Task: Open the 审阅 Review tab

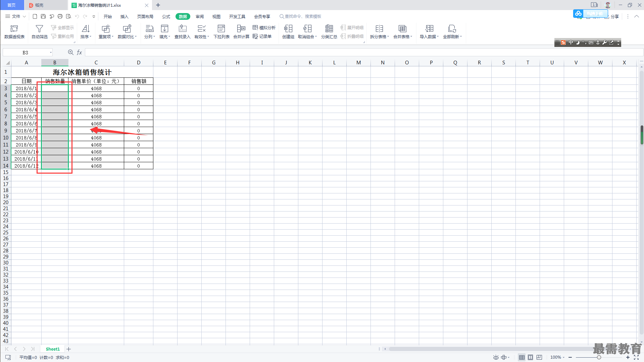Action: click(200, 16)
